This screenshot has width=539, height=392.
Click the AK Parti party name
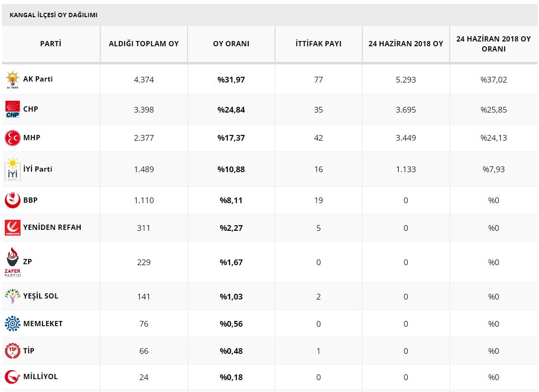coord(38,79)
